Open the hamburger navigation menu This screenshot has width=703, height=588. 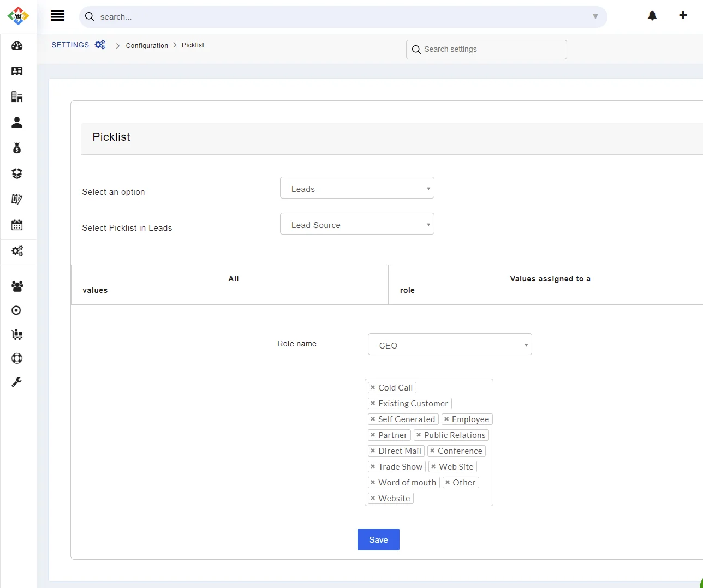[x=57, y=15]
